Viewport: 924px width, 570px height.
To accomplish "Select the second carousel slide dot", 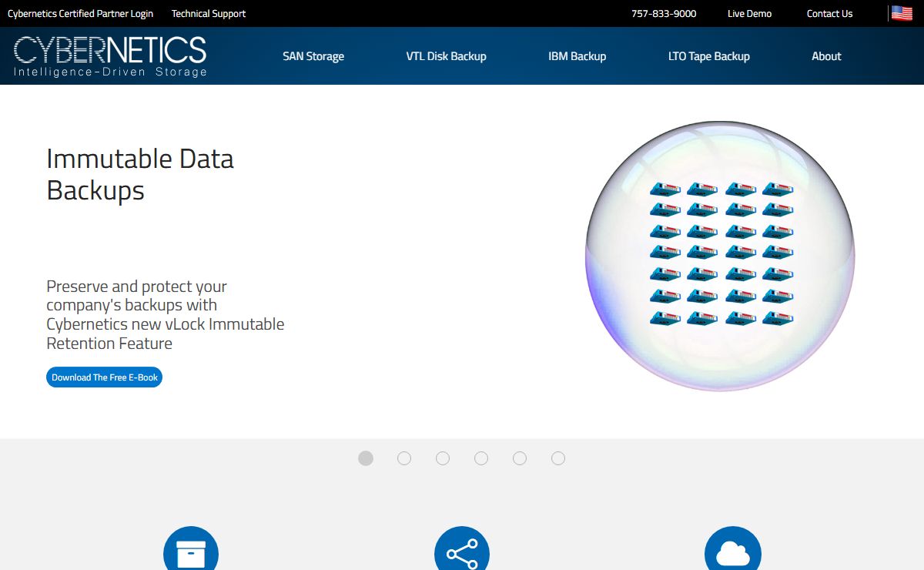I will point(404,458).
